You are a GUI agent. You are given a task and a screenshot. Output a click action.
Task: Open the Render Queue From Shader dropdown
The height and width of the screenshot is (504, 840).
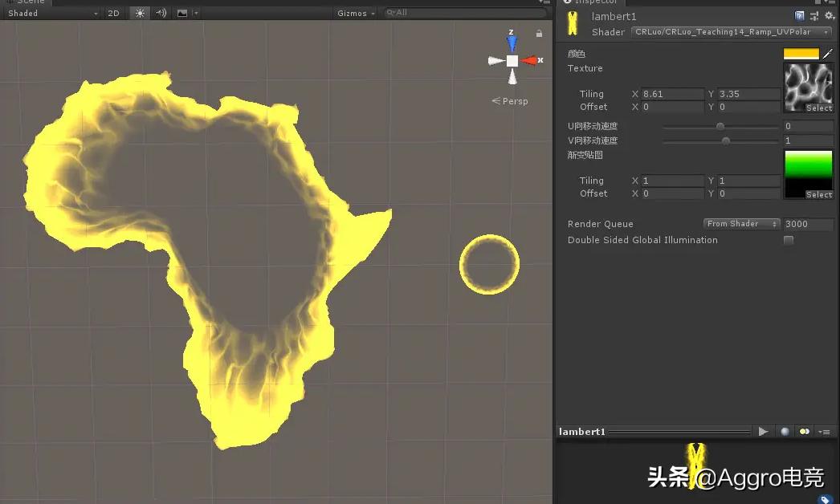tap(741, 224)
